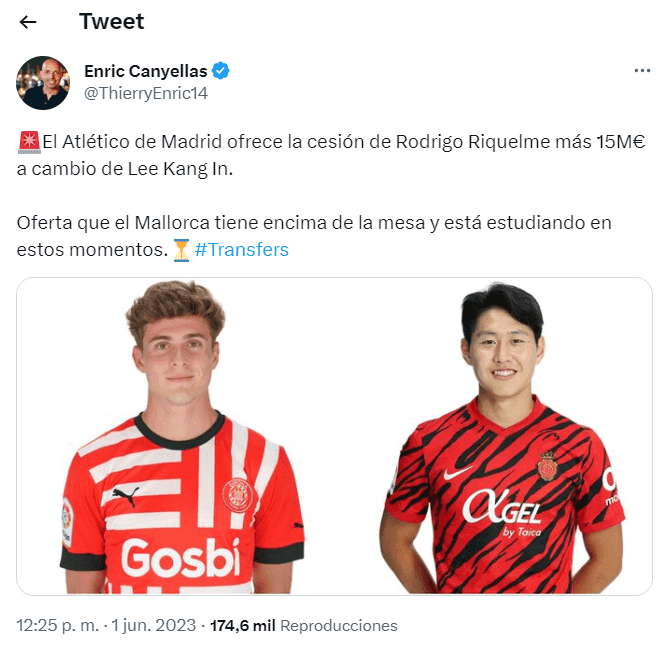
Task: Go back using the left arrow
Action: click(x=28, y=22)
